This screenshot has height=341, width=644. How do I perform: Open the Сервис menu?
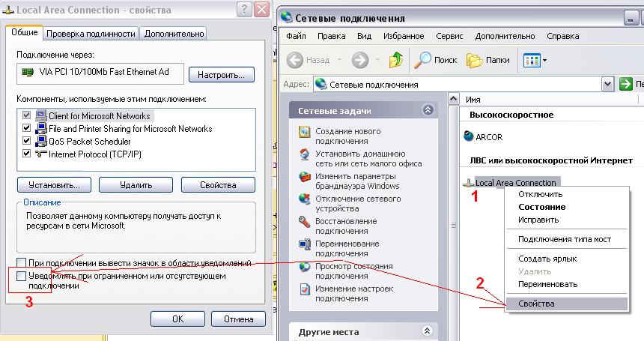(x=449, y=36)
